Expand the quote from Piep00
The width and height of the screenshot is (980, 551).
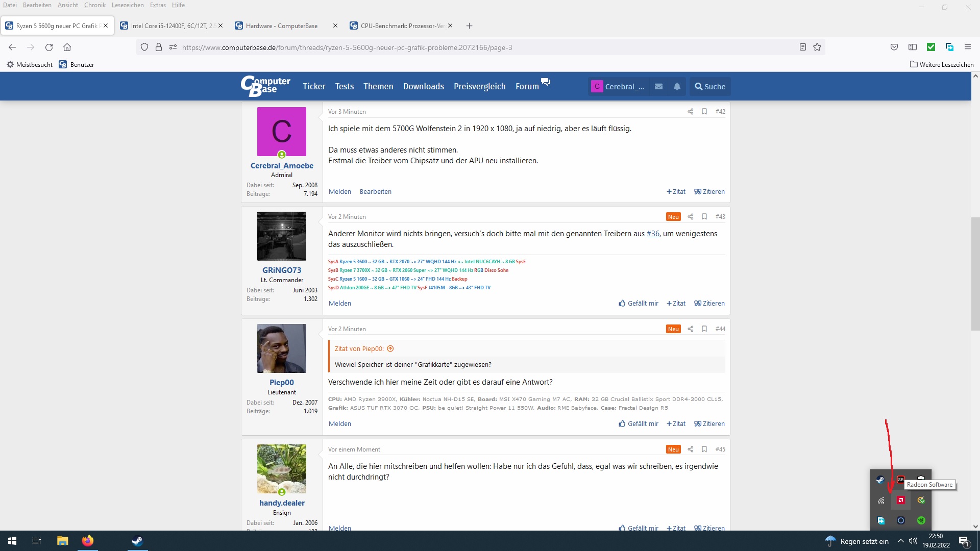(390, 349)
